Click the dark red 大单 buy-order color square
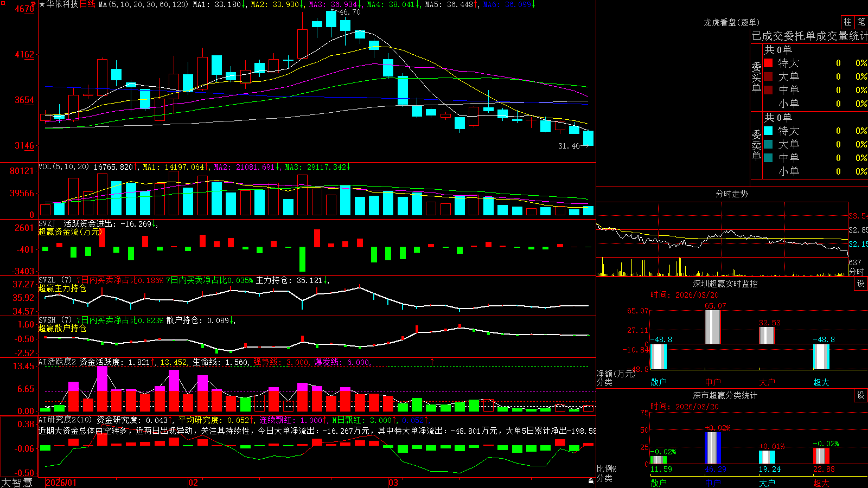The height and width of the screenshot is (488, 868). [768, 76]
